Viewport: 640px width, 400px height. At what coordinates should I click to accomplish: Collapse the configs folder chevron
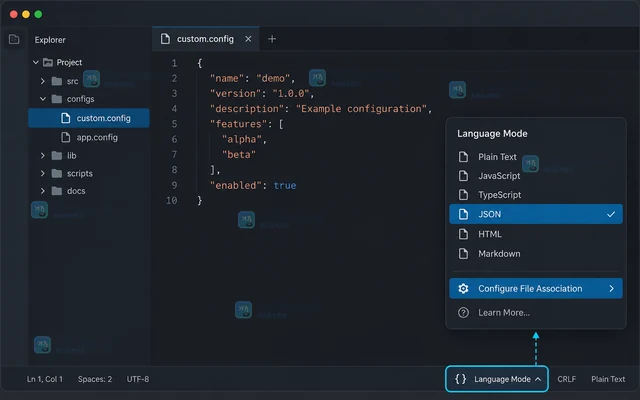coord(43,99)
